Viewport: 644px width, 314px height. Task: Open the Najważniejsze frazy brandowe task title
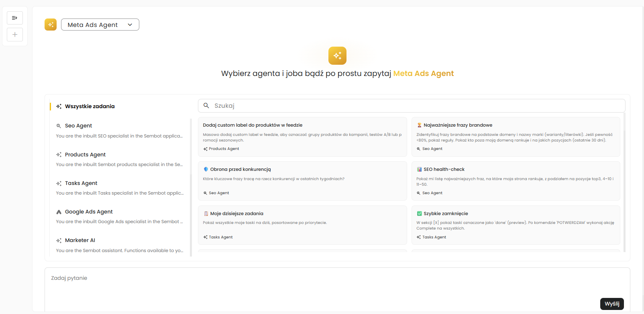point(458,125)
